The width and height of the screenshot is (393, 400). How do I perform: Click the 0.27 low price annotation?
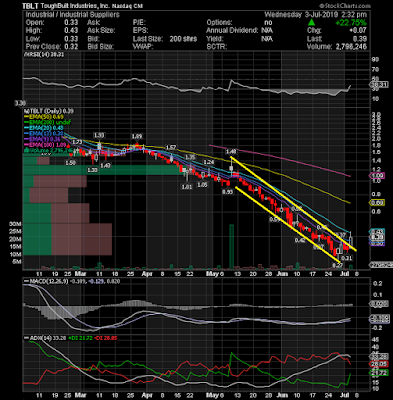[337, 265]
